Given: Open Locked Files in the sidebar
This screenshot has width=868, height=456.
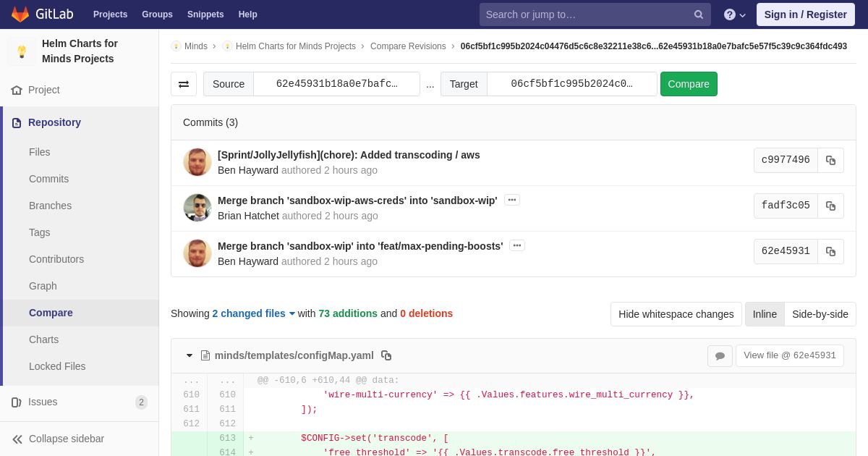Looking at the screenshot, I should click(57, 366).
